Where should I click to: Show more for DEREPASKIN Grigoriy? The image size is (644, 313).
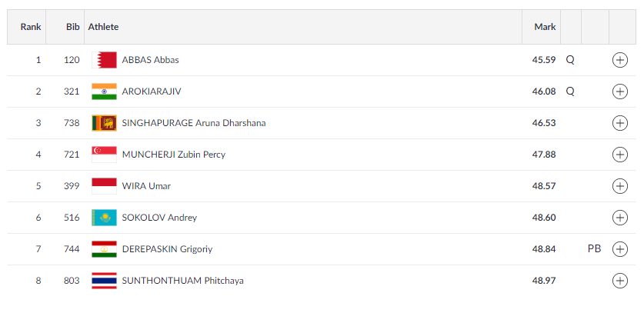pyautogui.click(x=619, y=249)
